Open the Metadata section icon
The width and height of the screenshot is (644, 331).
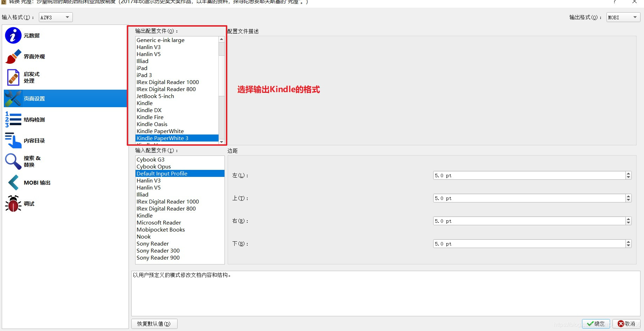click(13, 35)
